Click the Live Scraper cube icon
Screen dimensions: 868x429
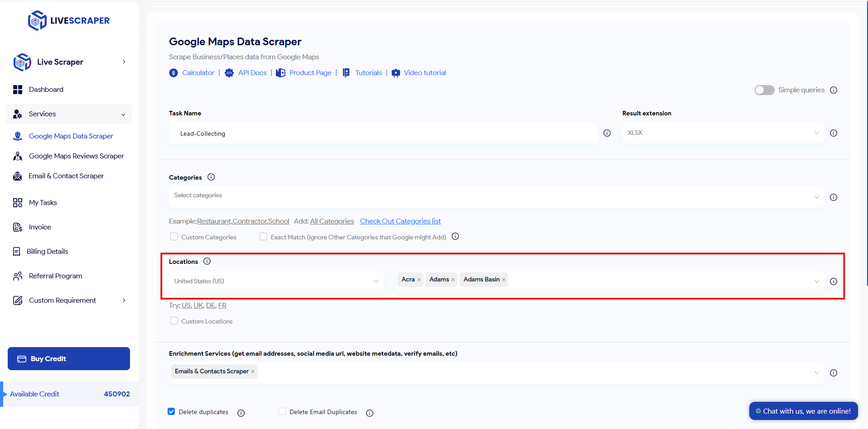(22, 62)
